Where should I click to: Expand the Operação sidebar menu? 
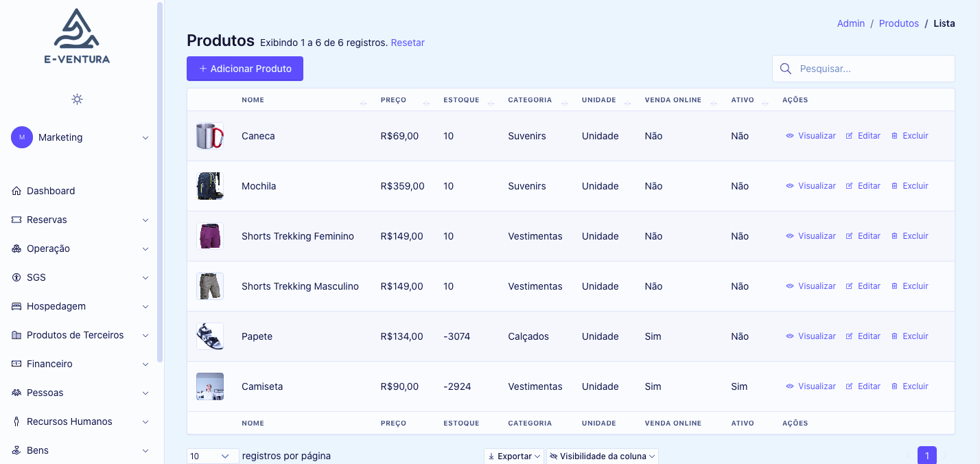79,248
